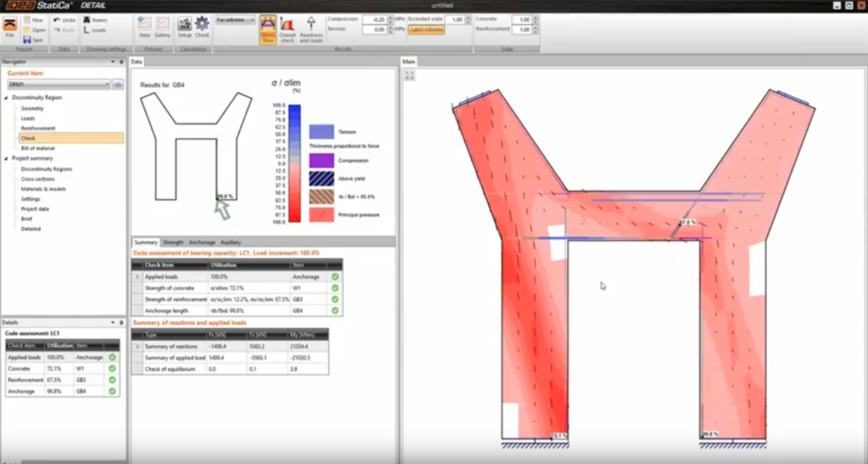
Task: Switch to the Strength tab
Action: [x=173, y=242]
